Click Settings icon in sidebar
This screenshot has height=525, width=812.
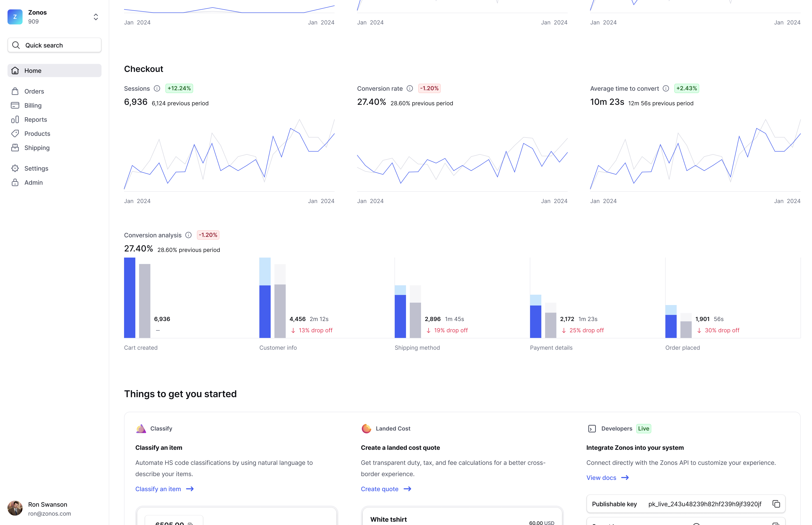[x=16, y=168]
